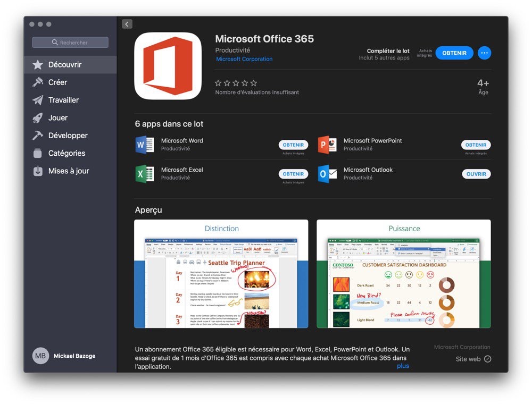Click the empty five-star rating
This screenshot has width=532, height=404.
pos(236,83)
